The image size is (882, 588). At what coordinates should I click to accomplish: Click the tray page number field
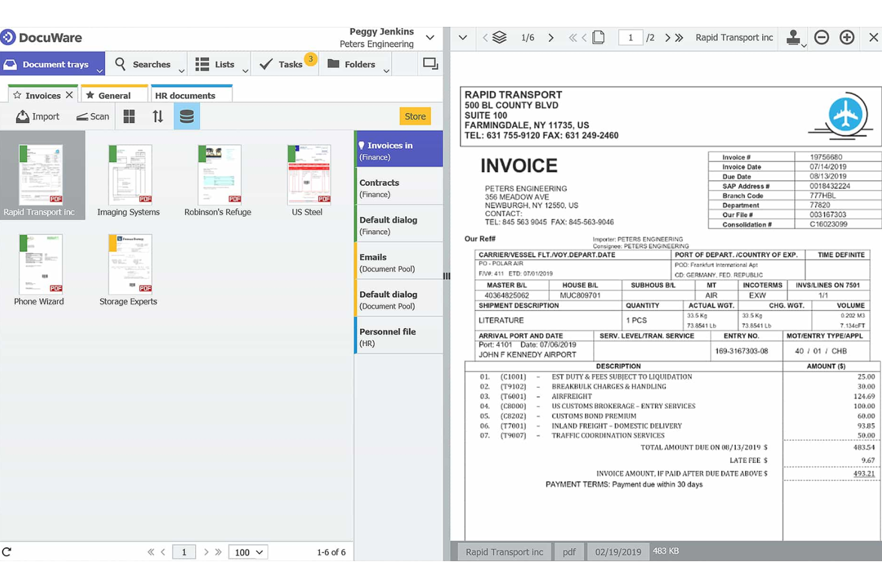184,552
